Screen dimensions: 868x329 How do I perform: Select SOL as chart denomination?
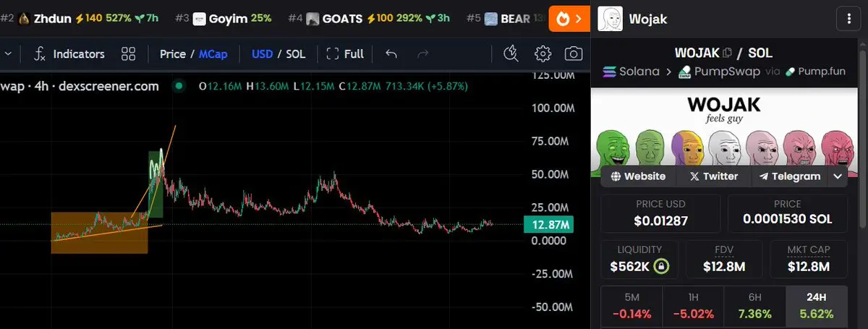coord(295,54)
